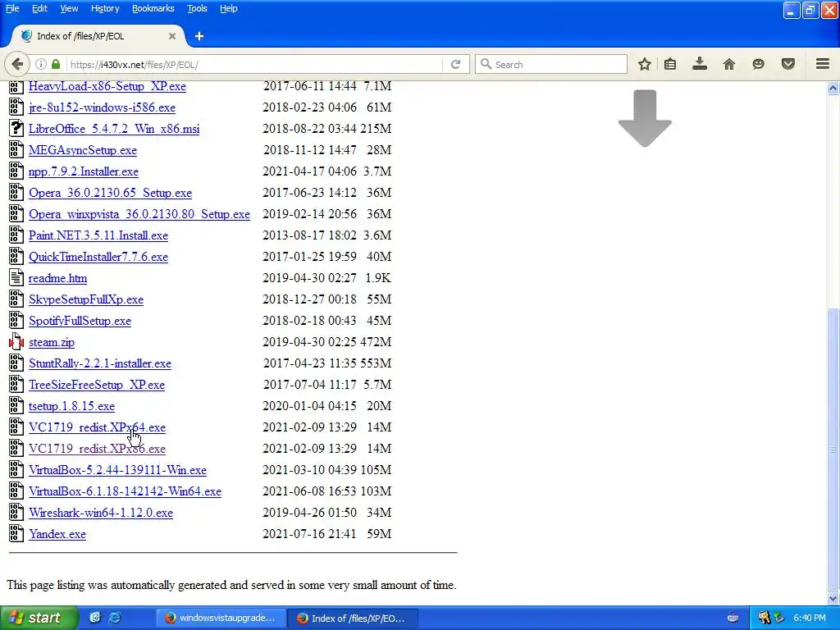
Task: Open the File menu
Action: coord(12,8)
